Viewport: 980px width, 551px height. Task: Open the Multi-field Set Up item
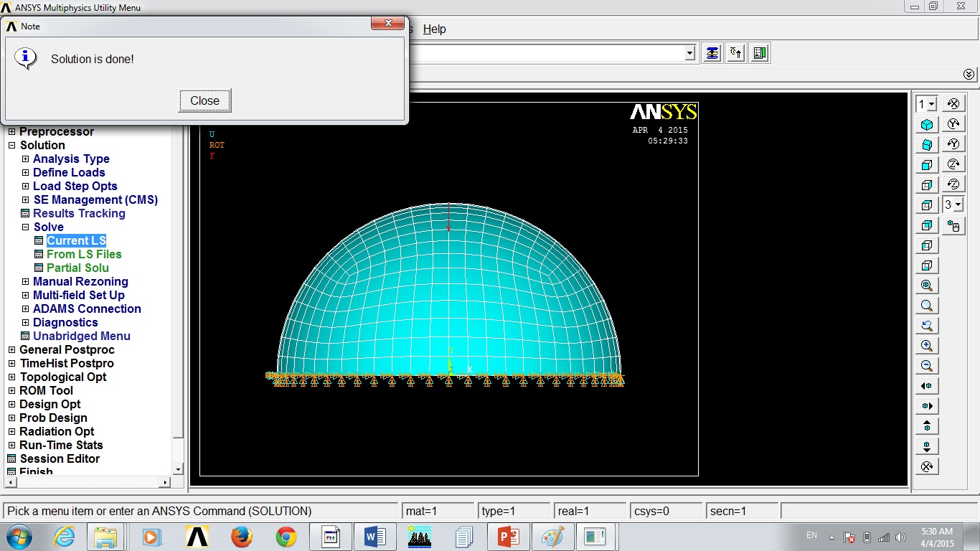pyautogui.click(x=79, y=295)
